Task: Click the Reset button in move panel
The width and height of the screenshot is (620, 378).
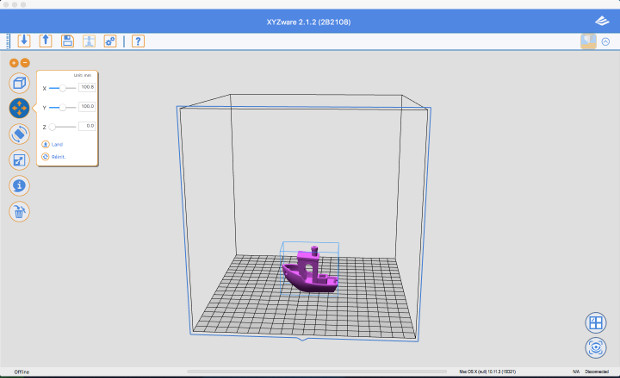Action: pos(53,157)
